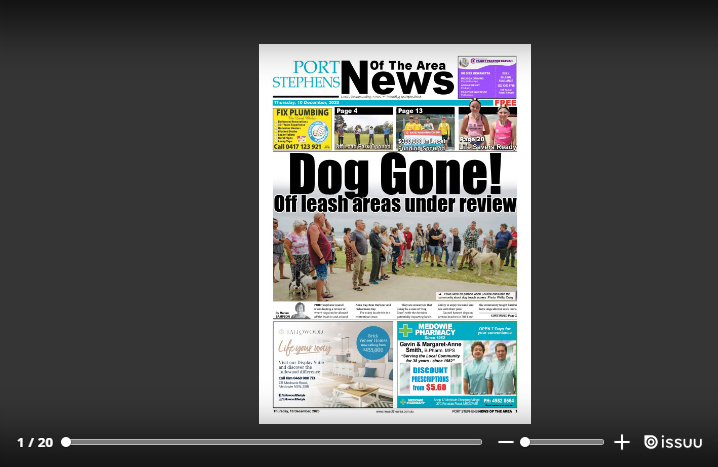
Task: Open the issuu logo link
Action: coord(673,442)
